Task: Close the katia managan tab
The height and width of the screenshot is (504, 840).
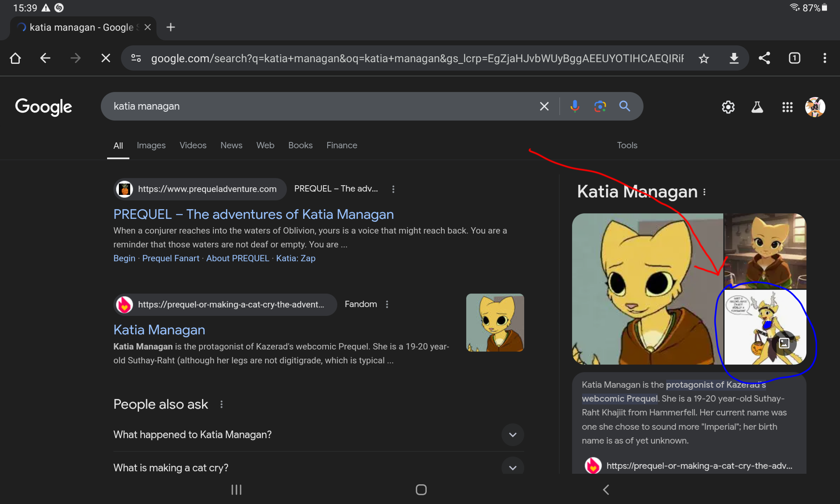Action: pos(147,27)
